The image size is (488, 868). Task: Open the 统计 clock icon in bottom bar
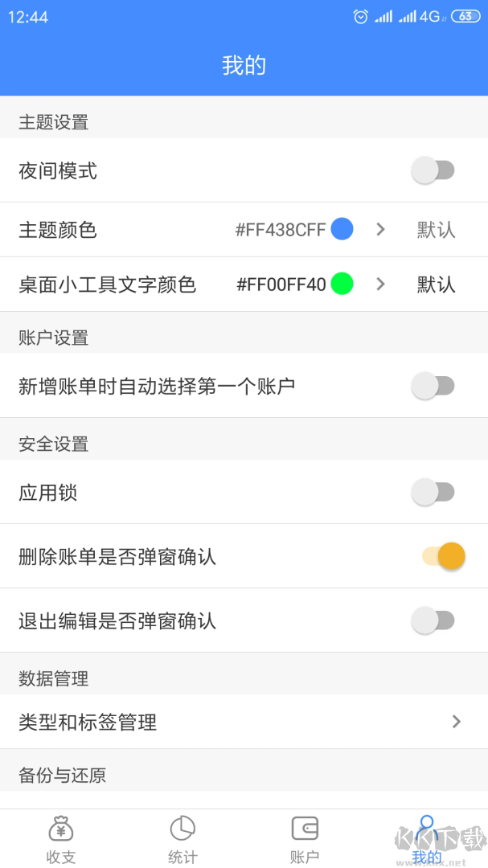[182, 829]
